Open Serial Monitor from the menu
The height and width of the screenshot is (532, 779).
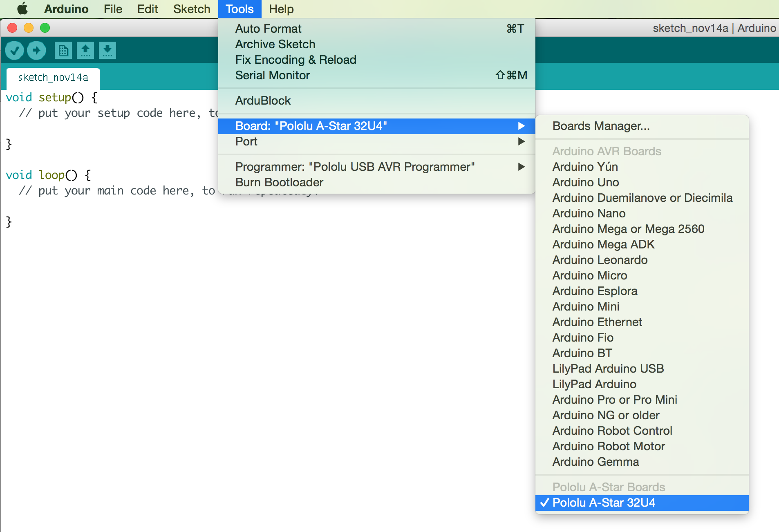click(377, 75)
